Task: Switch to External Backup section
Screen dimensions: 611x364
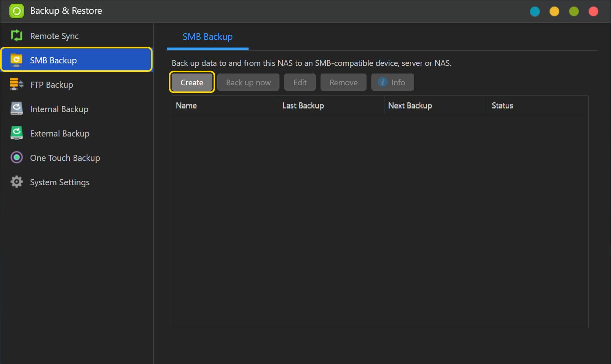Action: pos(76,133)
